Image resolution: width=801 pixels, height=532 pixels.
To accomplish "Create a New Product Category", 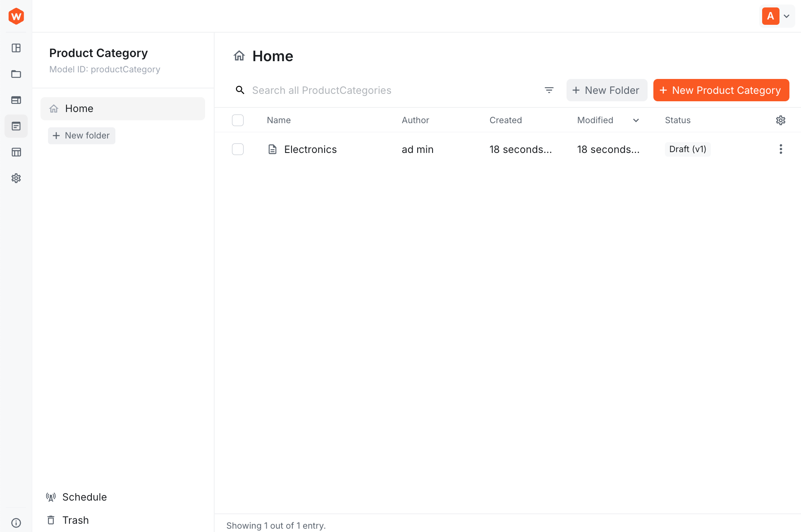I will [x=721, y=90].
